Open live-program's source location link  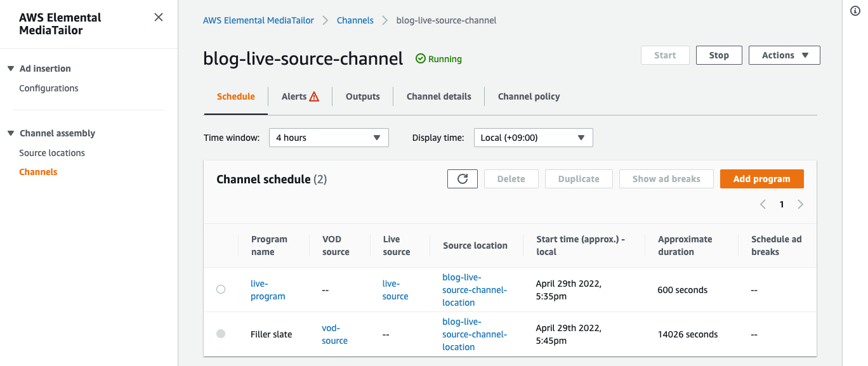[475, 290]
